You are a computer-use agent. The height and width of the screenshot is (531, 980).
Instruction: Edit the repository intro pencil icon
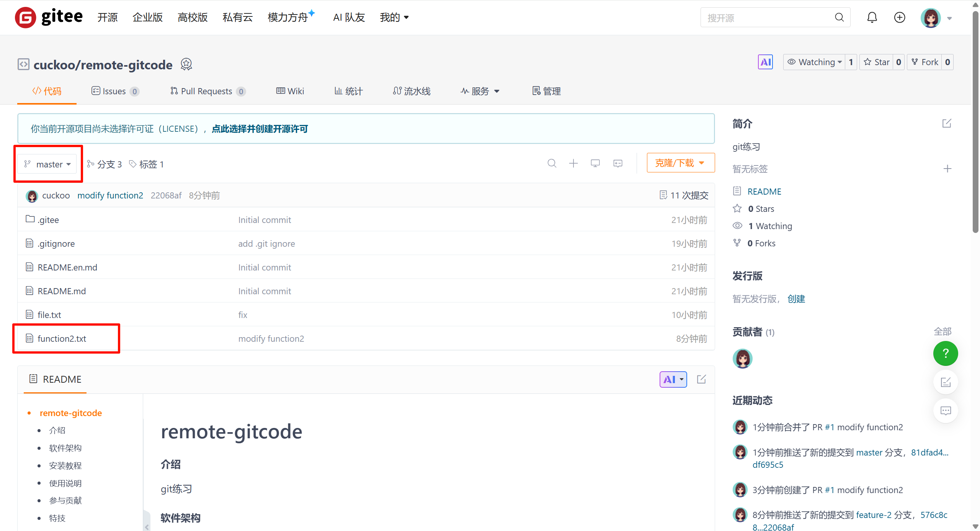946,123
